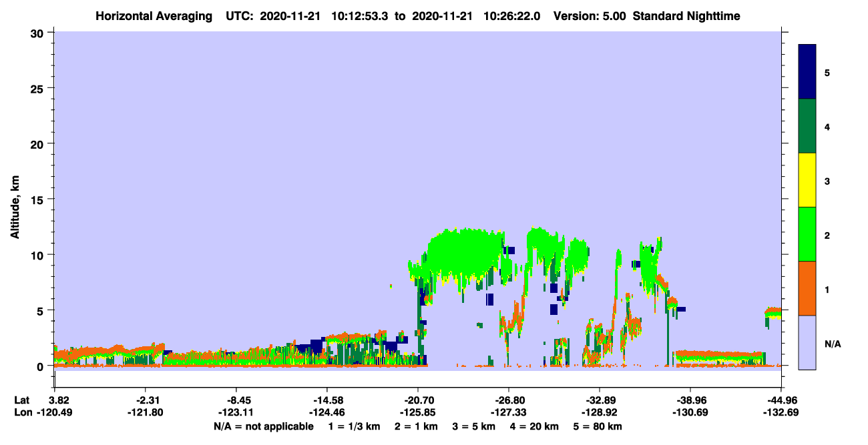The height and width of the screenshot is (445, 868).
Task: Click the 'N/A = not applicable' legend text
Action: pos(263,426)
